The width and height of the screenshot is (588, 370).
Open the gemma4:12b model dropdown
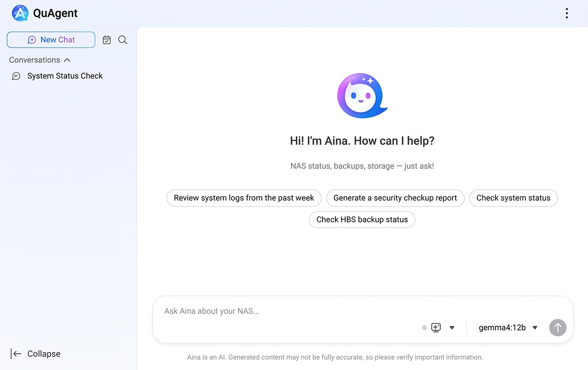(x=508, y=328)
